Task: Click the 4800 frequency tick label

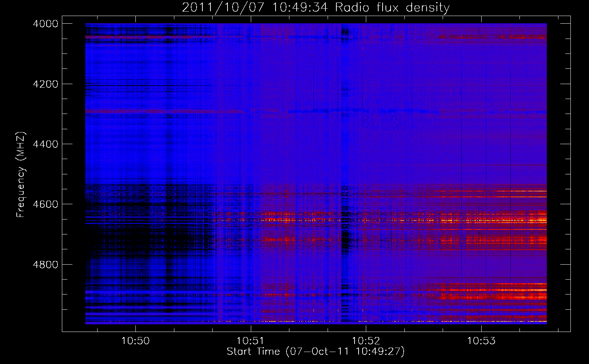Action: tap(46, 265)
